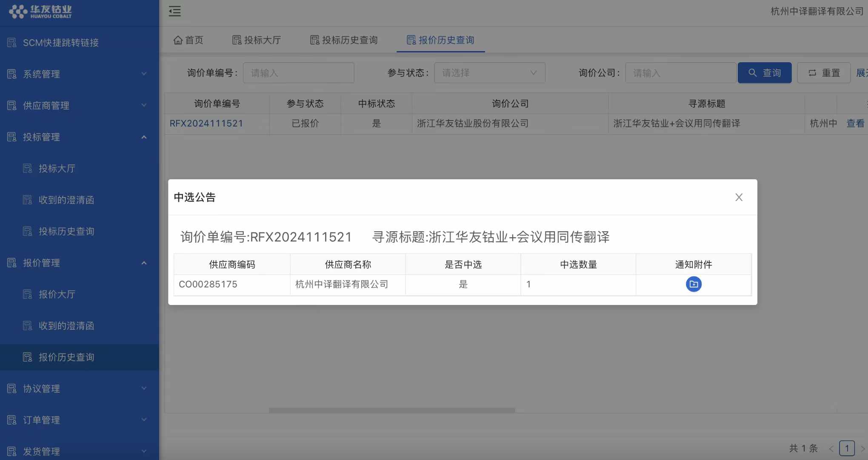Click the 共 1 条 total count text
Screen dimensions: 868x460
tap(803, 448)
